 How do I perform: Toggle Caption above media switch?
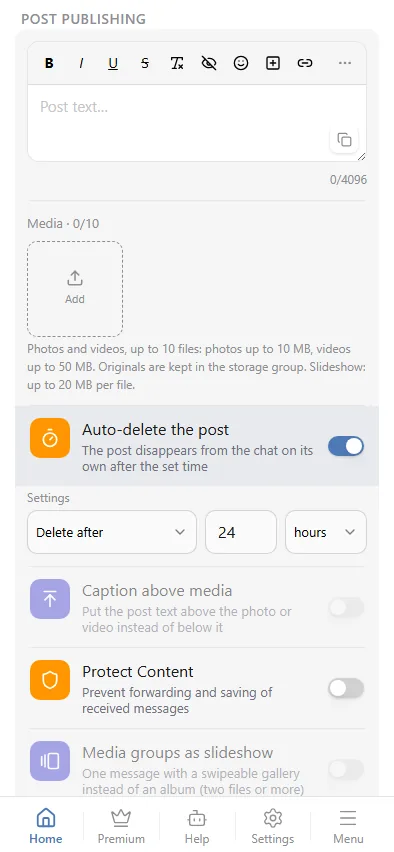[x=346, y=607]
